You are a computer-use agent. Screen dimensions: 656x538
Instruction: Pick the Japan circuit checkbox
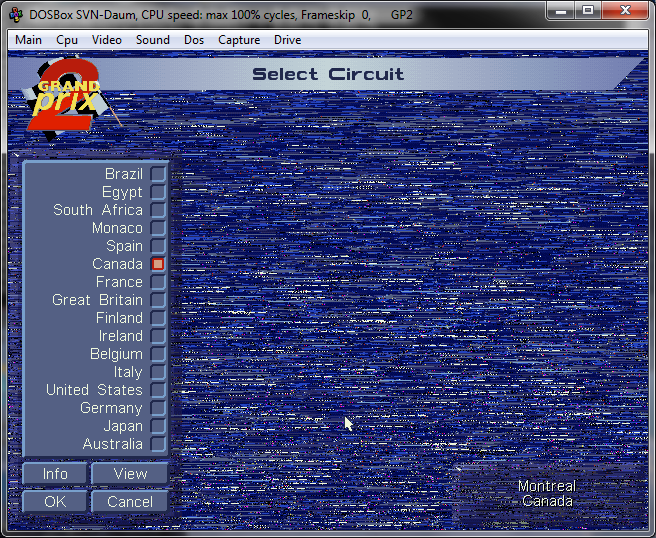(x=158, y=426)
